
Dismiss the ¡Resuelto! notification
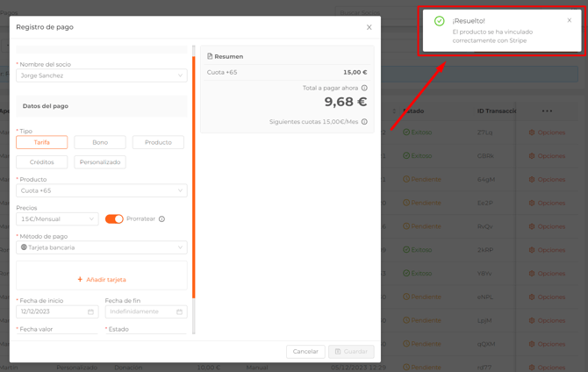pyautogui.click(x=569, y=20)
